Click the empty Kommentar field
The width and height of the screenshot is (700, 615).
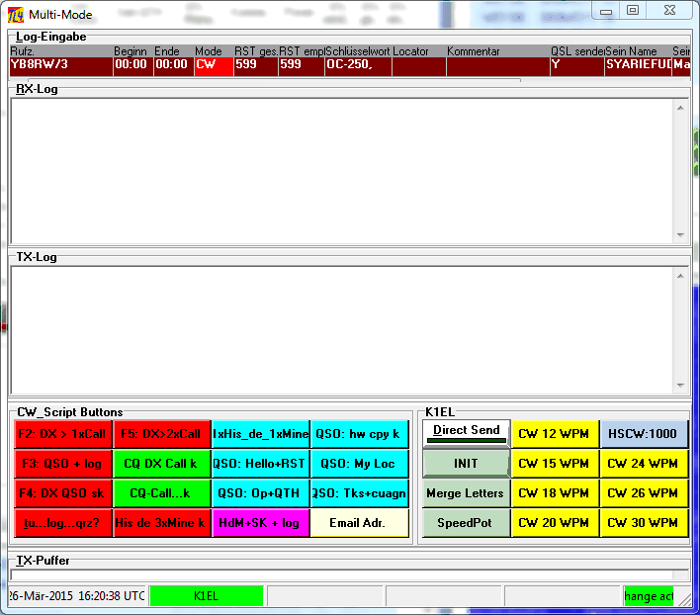pos(498,66)
